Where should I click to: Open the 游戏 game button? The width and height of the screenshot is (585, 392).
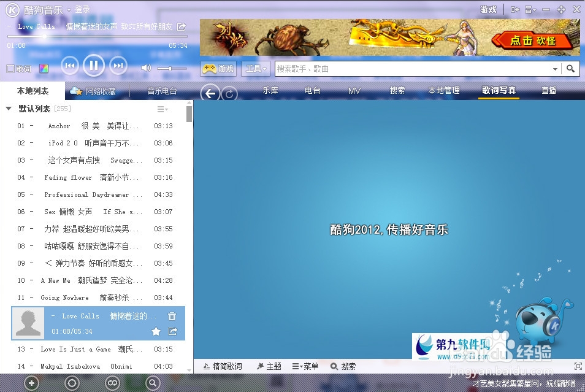pos(218,69)
